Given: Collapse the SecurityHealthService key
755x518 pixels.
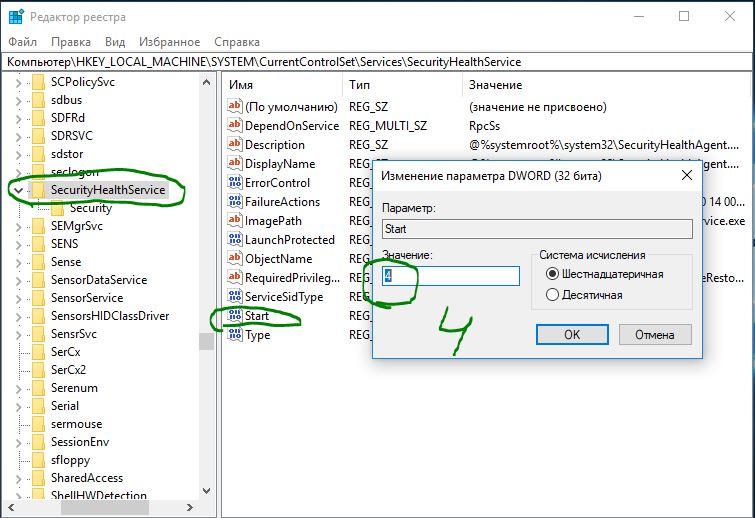Looking at the screenshot, I should point(18,191).
